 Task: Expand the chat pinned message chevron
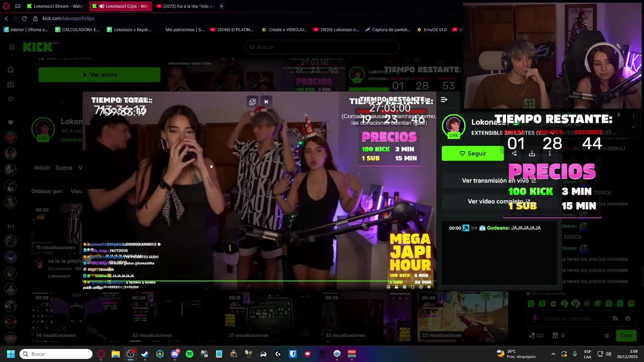tap(633, 127)
